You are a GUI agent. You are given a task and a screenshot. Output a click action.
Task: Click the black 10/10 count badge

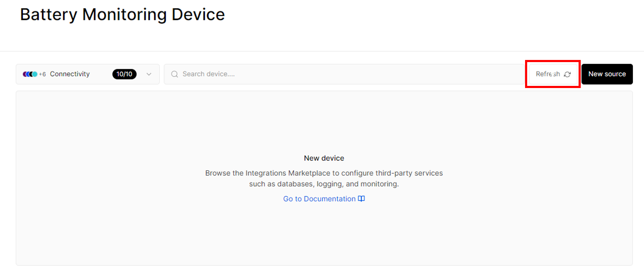coord(124,74)
